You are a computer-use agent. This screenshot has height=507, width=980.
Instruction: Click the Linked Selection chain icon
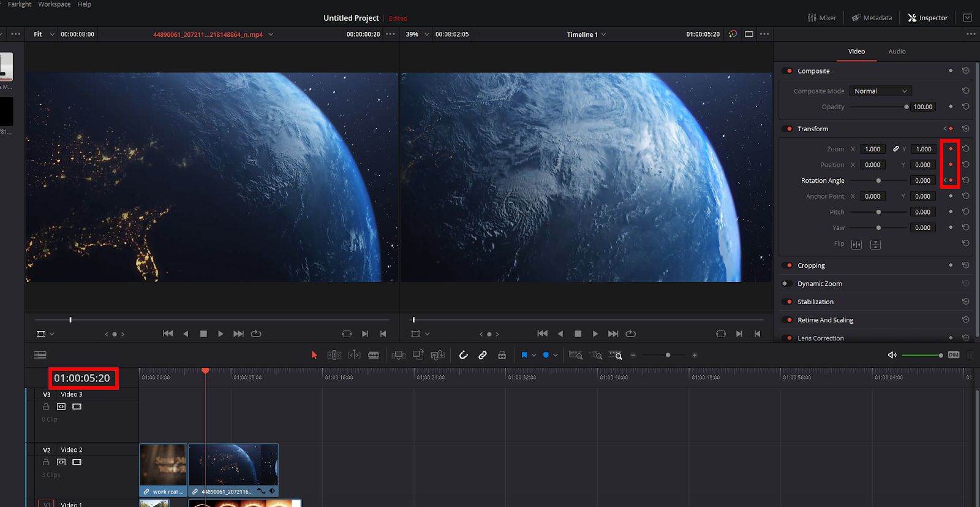click(x=483, y=355)
